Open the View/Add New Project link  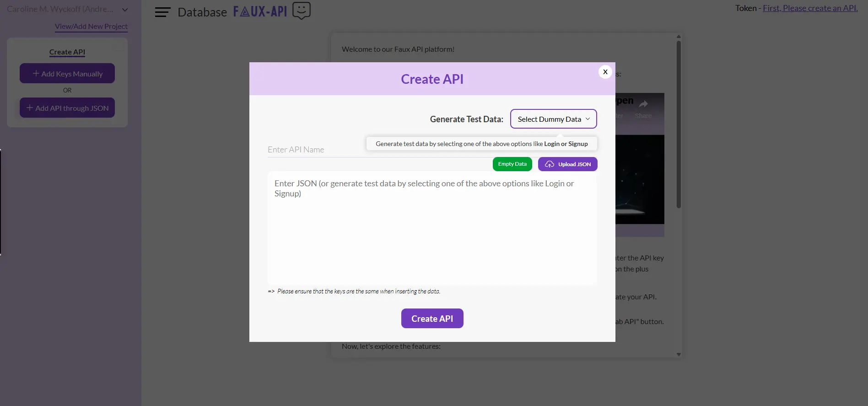(91, 27)
